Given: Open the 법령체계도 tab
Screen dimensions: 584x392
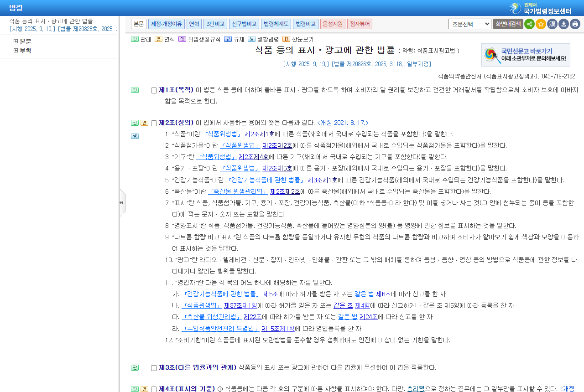Looking at the screenshot, I should click(276, 24).
